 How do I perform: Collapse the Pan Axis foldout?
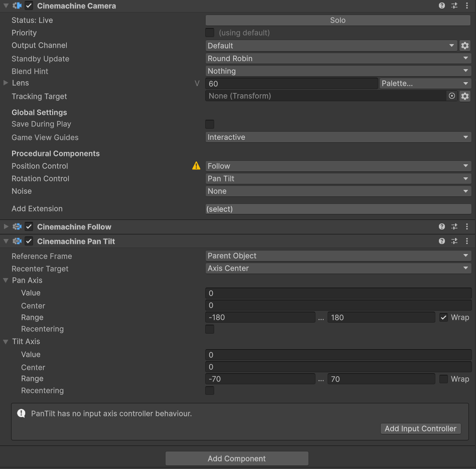pyautogui.click(x=6, y=280)
